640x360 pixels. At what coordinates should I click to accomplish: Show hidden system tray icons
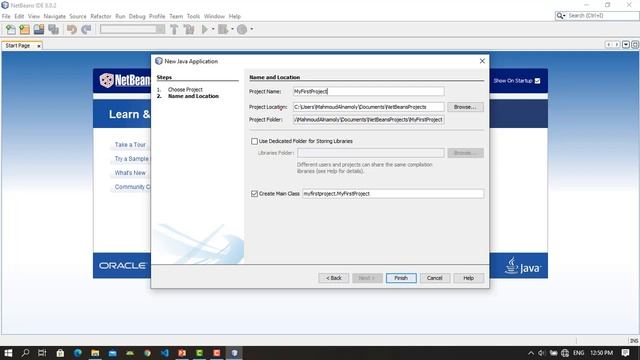(x=531, y=353)
